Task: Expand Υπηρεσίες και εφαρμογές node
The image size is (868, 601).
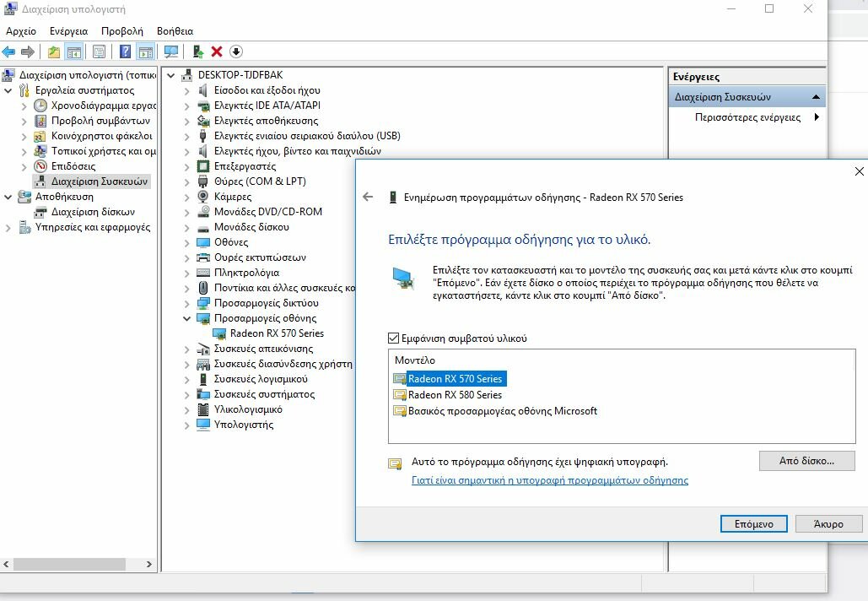Action: 8,227
